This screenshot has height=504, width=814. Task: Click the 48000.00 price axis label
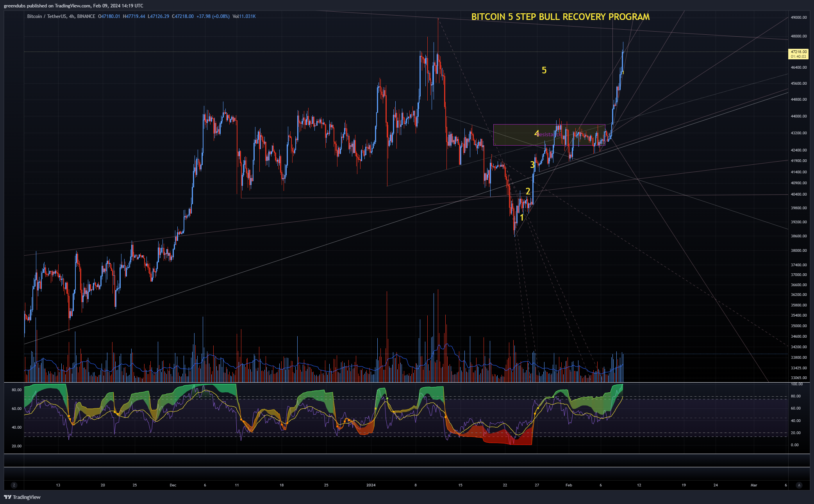point(799,36)
